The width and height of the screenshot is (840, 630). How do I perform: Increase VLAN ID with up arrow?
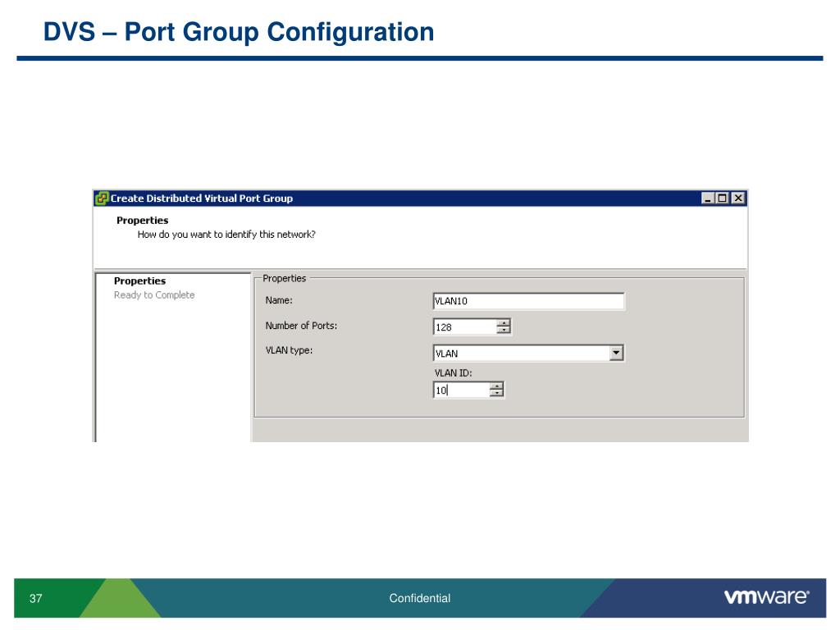496,386
